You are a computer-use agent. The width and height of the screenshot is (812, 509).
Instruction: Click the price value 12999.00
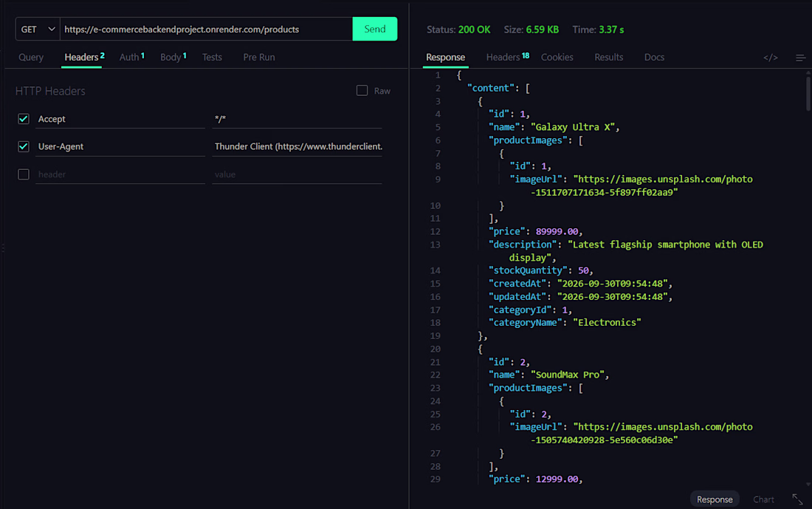click(557, 479)
